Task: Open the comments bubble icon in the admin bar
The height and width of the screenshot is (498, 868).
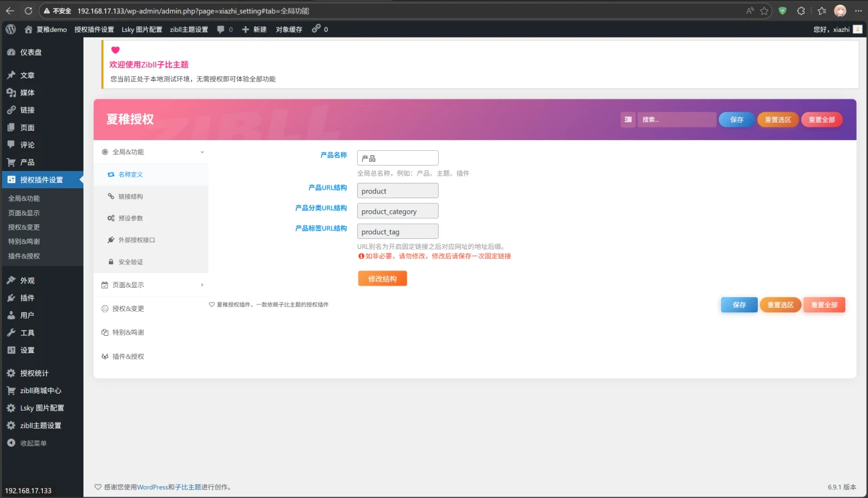Action: point(220,29)
